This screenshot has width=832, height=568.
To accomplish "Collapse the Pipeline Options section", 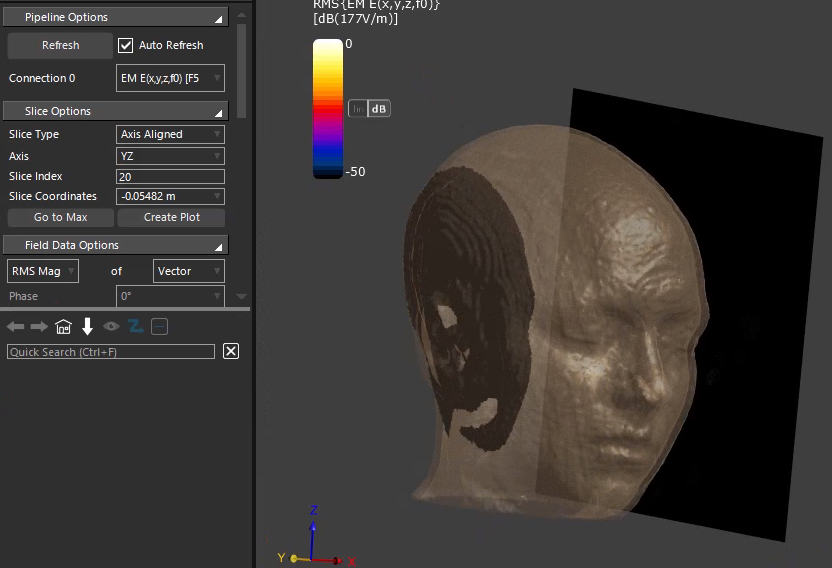I will [x=116, y=17].
